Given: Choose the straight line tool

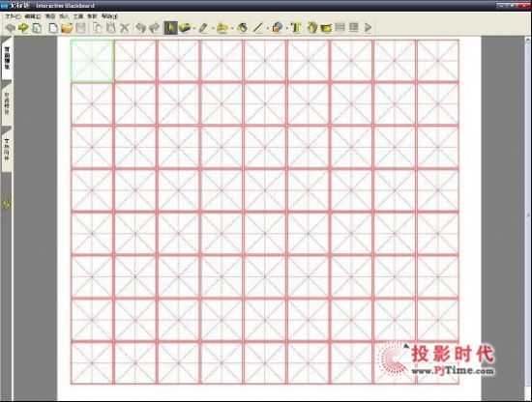Looking at the screenshot, I should (258, 28).
